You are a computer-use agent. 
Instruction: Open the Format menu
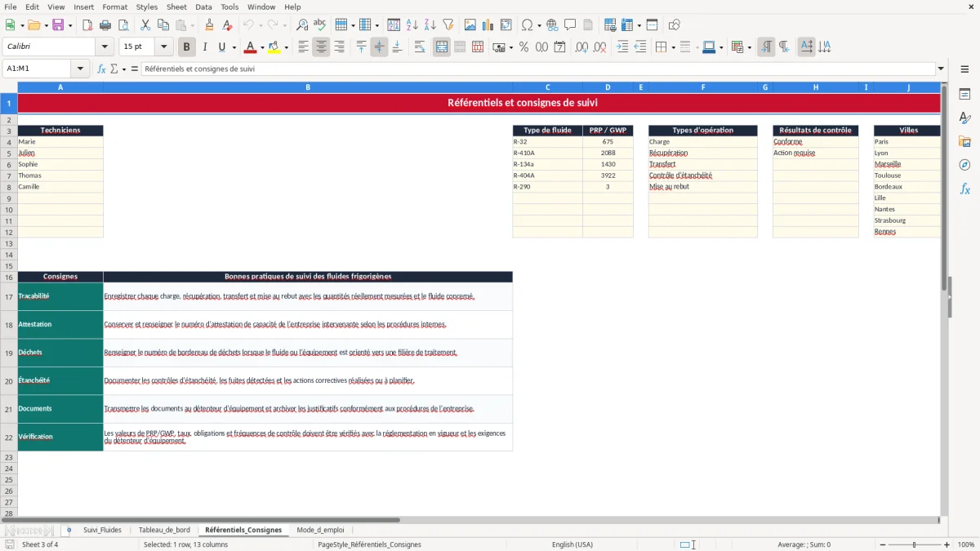pos(114,7)
